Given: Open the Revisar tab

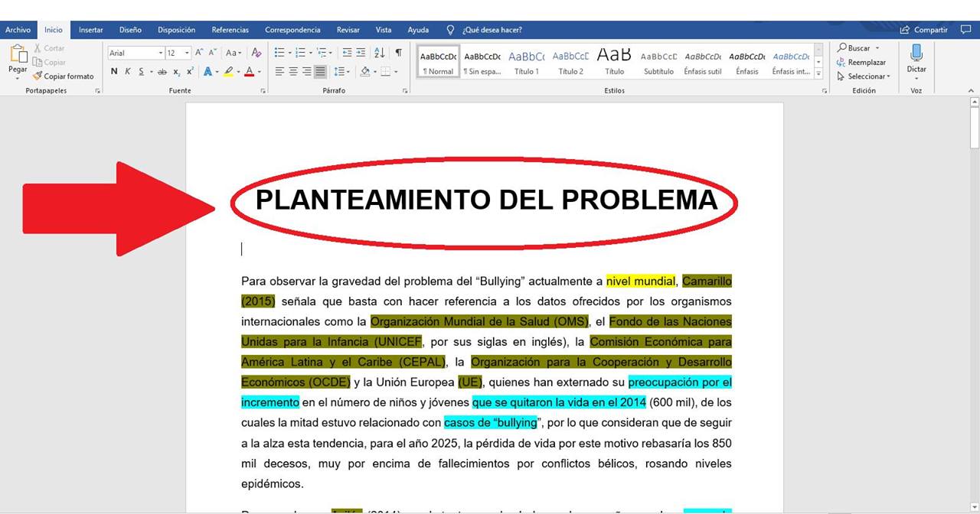Looking at the screenshot, I should point(348,30).
